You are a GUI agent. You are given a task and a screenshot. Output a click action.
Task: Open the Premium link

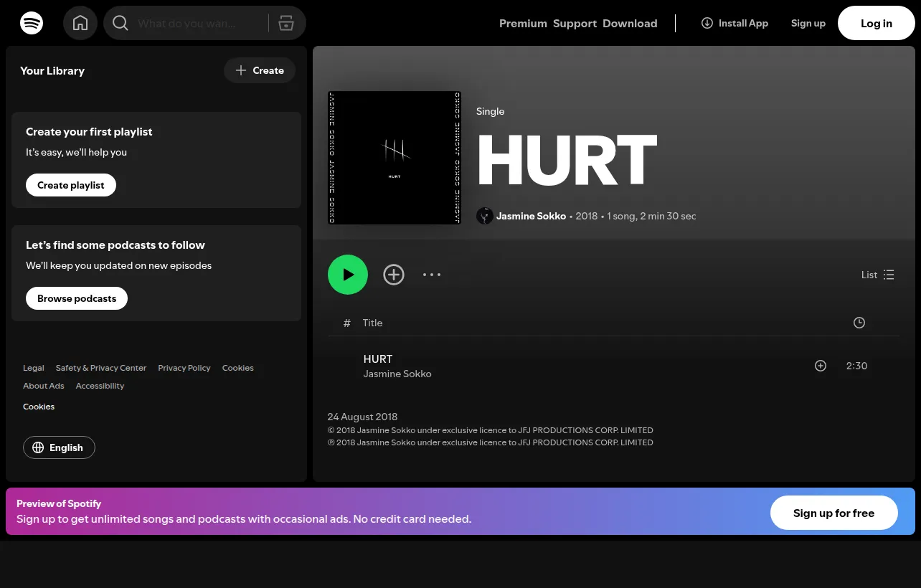tap(523, 24)
